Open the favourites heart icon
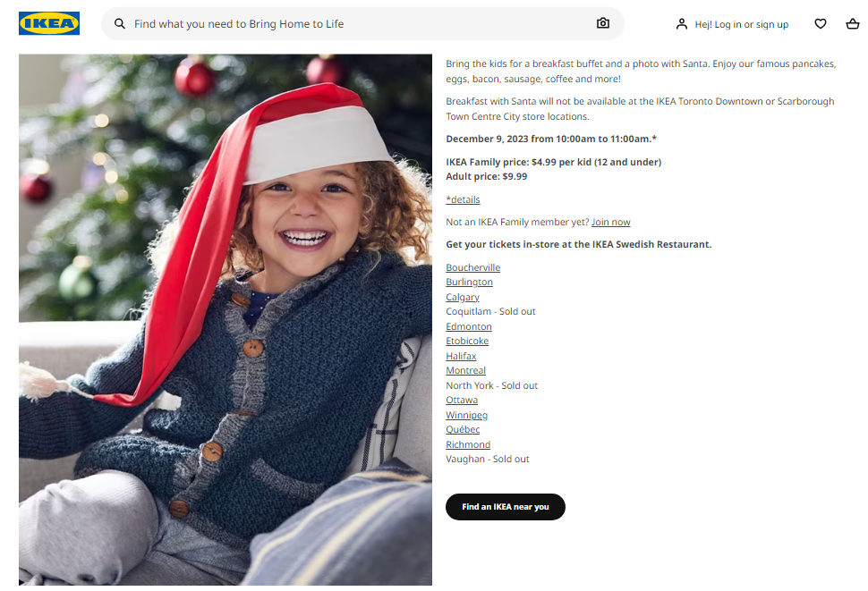Image resolution: width=868 pixels, height=591 pixels. (x=821, y=24)
